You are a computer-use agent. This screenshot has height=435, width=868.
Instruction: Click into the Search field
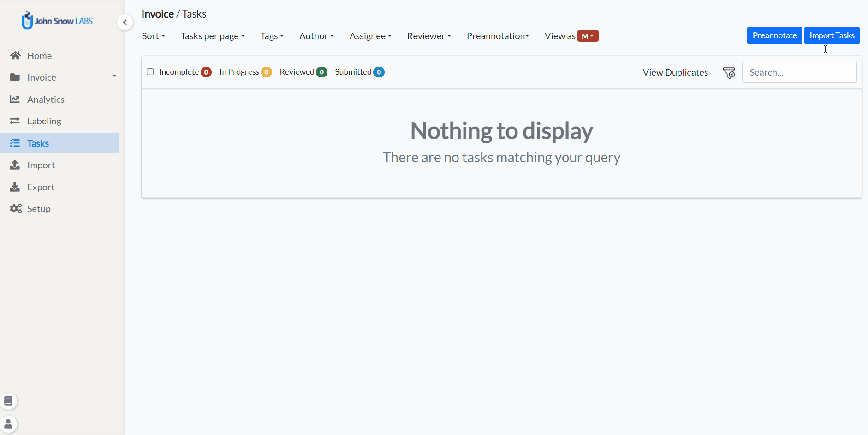click(x=799, y=72)
